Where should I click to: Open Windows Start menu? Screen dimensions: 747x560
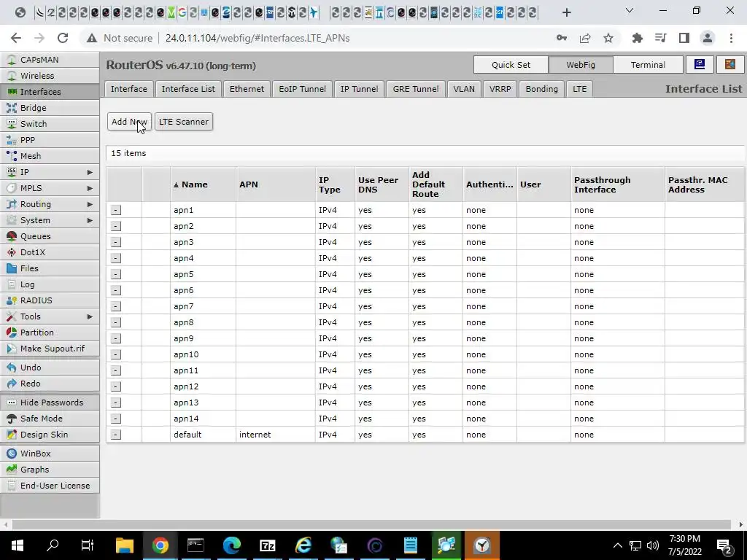click(18, 545)
